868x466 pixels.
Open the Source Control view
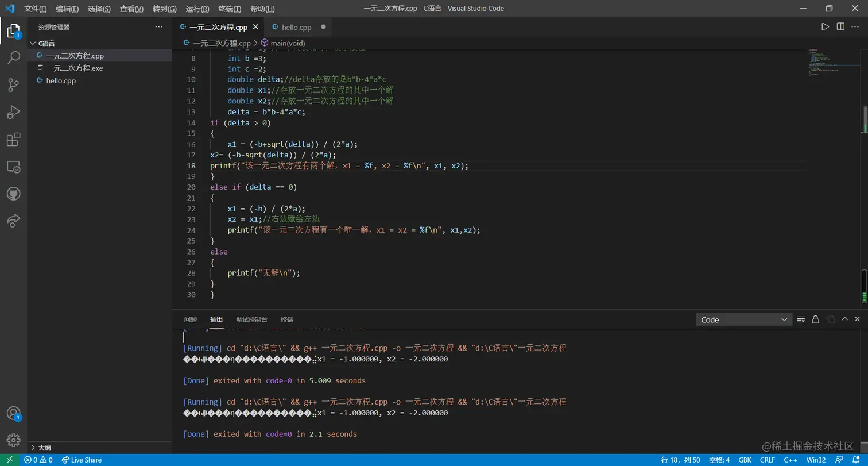pos(13,85)
